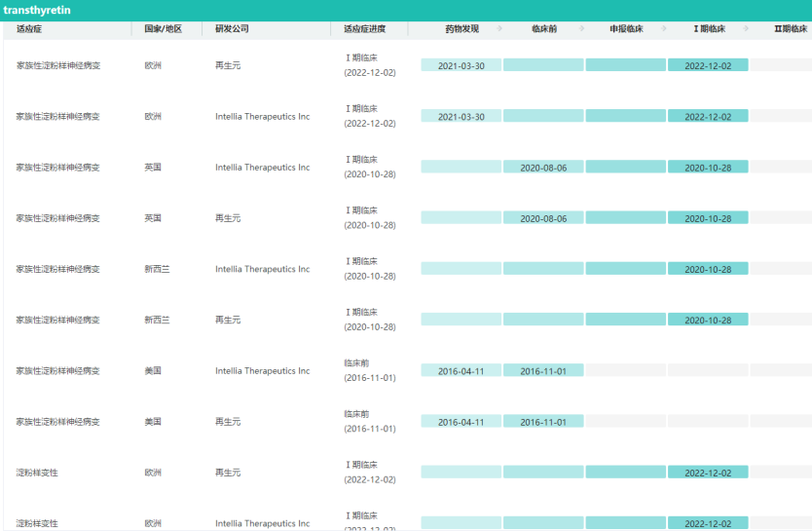Click 2021-03-30 in the 欧洲 Intellia neuropathy row

(461, 116)
